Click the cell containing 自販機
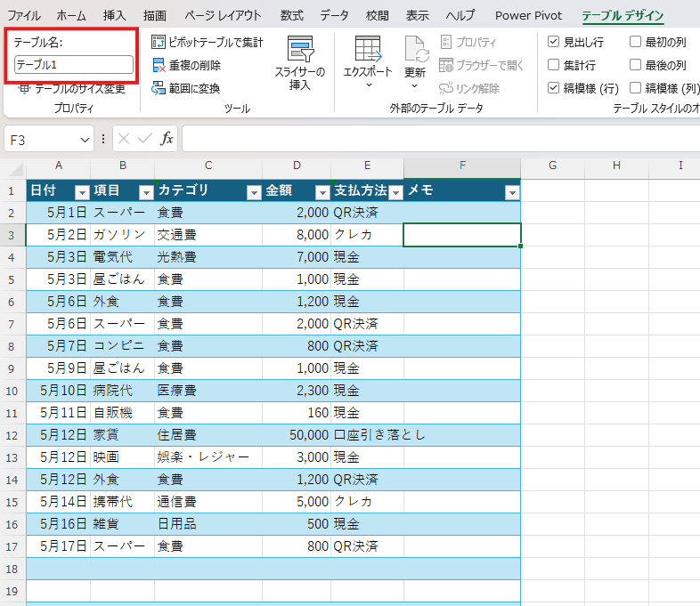 coord(123,413)
